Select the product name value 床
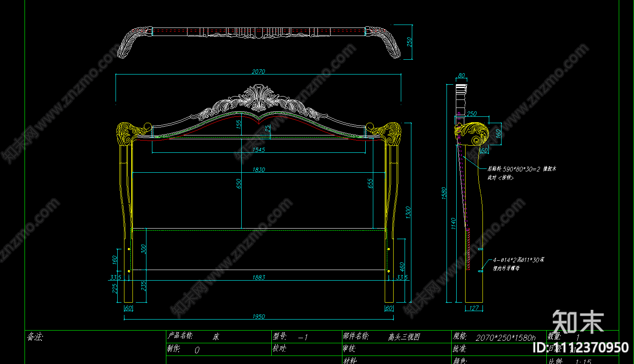Image resolution: width=634 pixels, height=364 pixels. click(x=216, y=337)
